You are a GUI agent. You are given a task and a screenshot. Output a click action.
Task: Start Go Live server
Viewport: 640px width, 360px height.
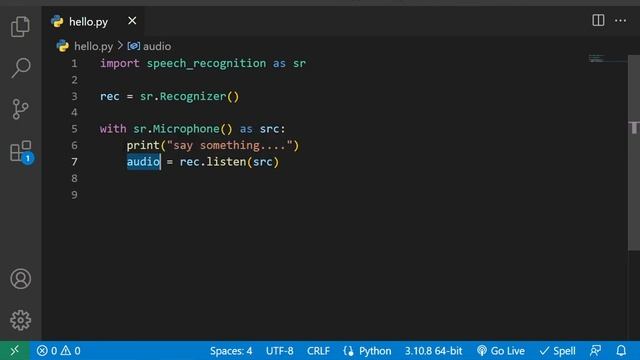coord(500,351)
